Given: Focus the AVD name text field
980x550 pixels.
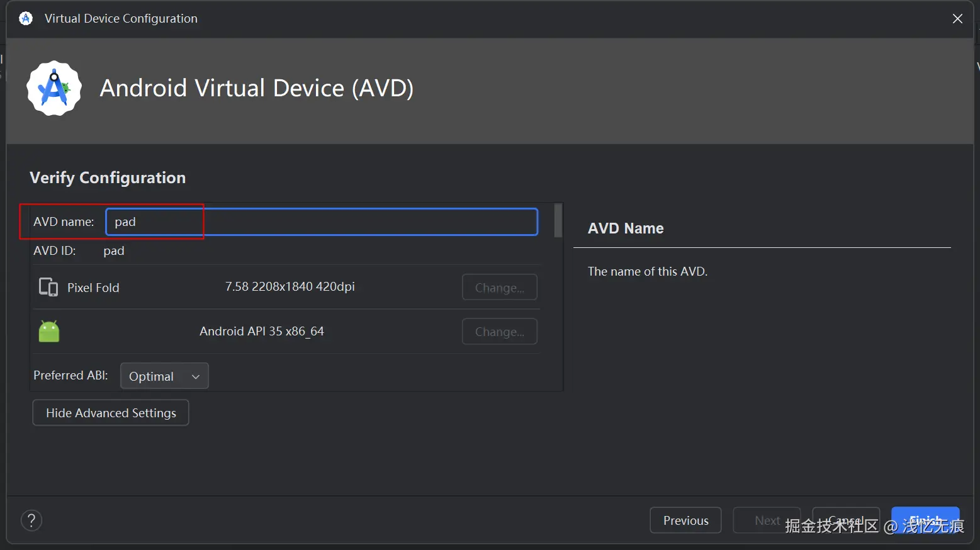Looking at the screenshot, I should pyautogui.click(x=322, y=222).
